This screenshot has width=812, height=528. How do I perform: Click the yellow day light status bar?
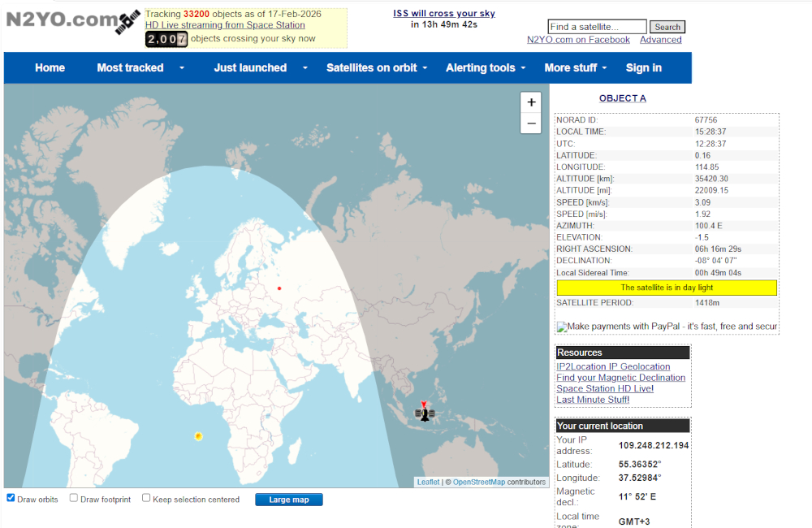[x=666, y=288]
